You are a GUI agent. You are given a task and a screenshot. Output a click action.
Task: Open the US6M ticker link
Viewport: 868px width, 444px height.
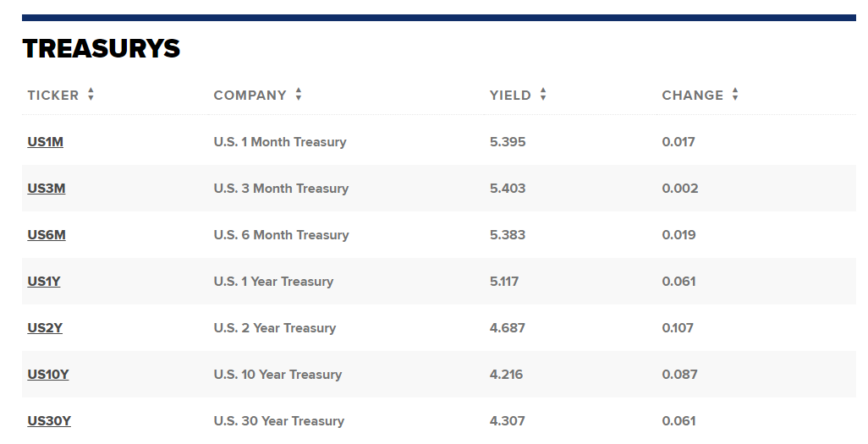[x=46, y=235]
